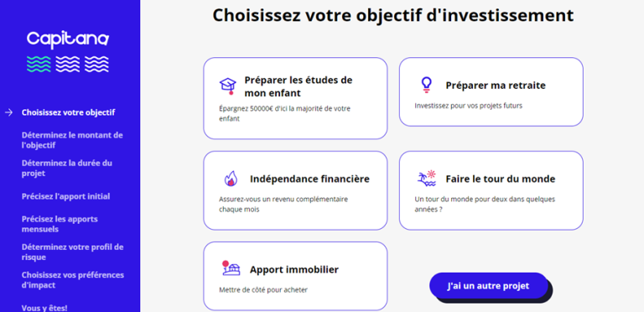Go to Déterminez le montant de l'objectif step
Image resolution: width=644 pixels, height=312 pixels.
pos(72,140)
